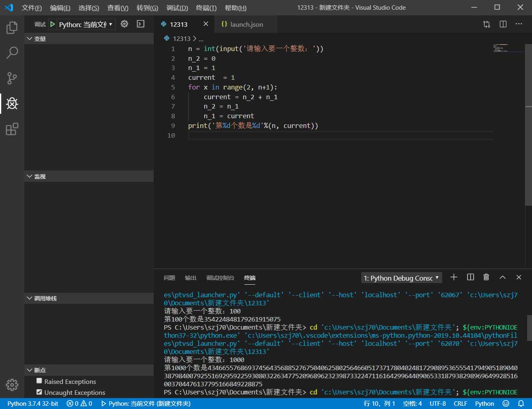This screenshot has height=409, width=532.
Task: Collapse the 断点 (Breakpoints) section
Action: click(x=89, y=370)
